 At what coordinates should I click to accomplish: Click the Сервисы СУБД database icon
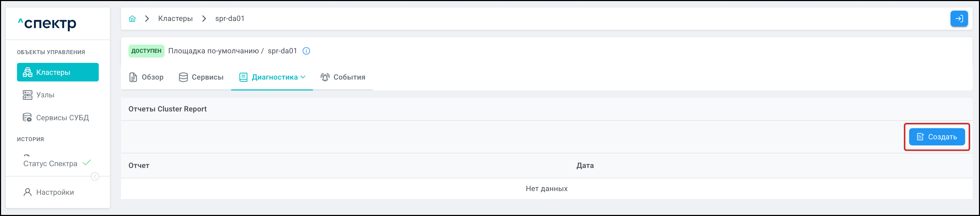[x=27, y=118]
